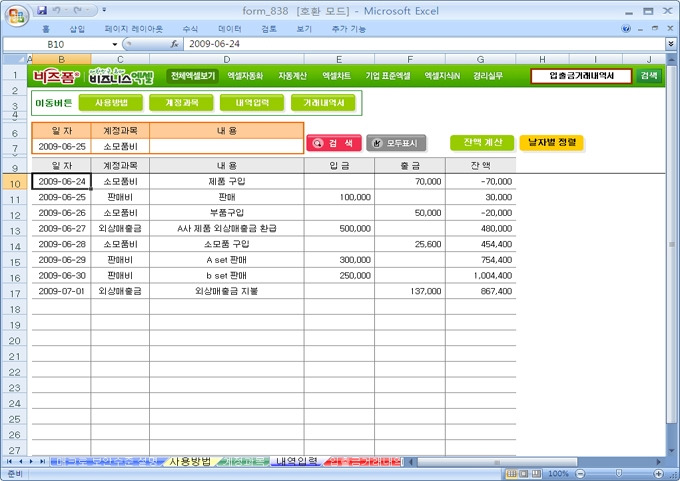
Task: Click zoom in plus button
Action: pos(658,474)
